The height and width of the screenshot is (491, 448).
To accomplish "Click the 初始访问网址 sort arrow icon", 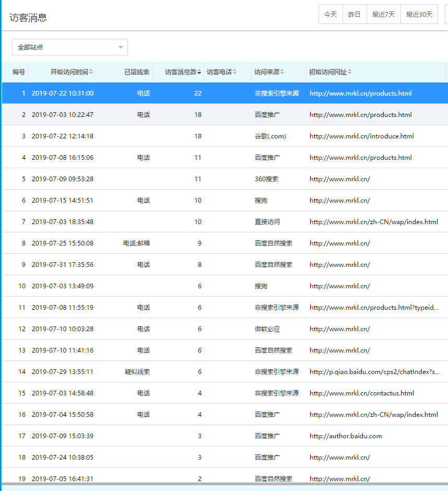I will click(349, 72).
